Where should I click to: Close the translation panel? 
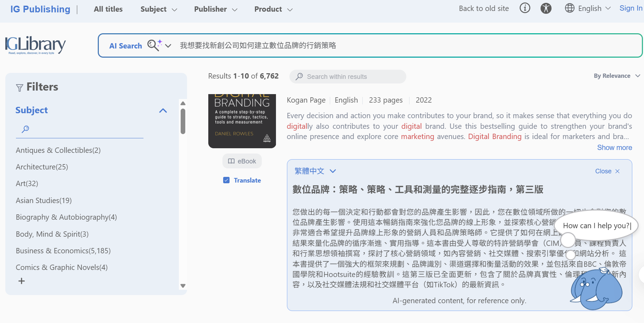pyautogui.click(x=607, y=171)
